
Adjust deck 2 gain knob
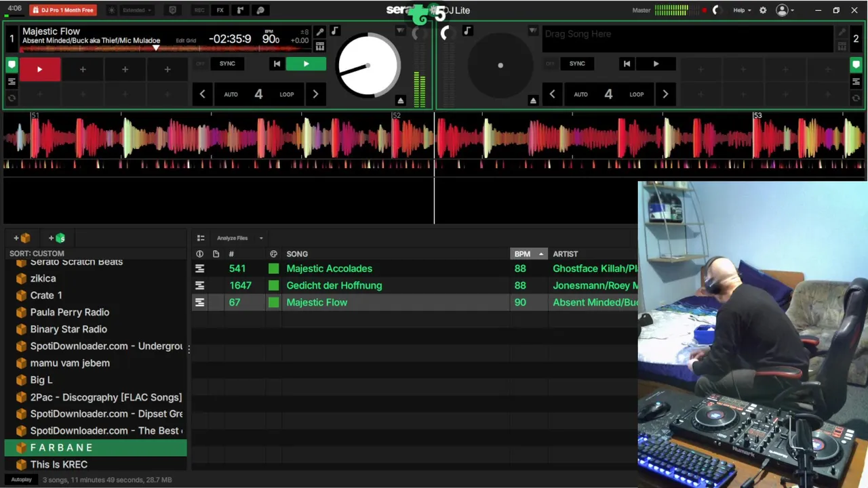coord(446,33)
